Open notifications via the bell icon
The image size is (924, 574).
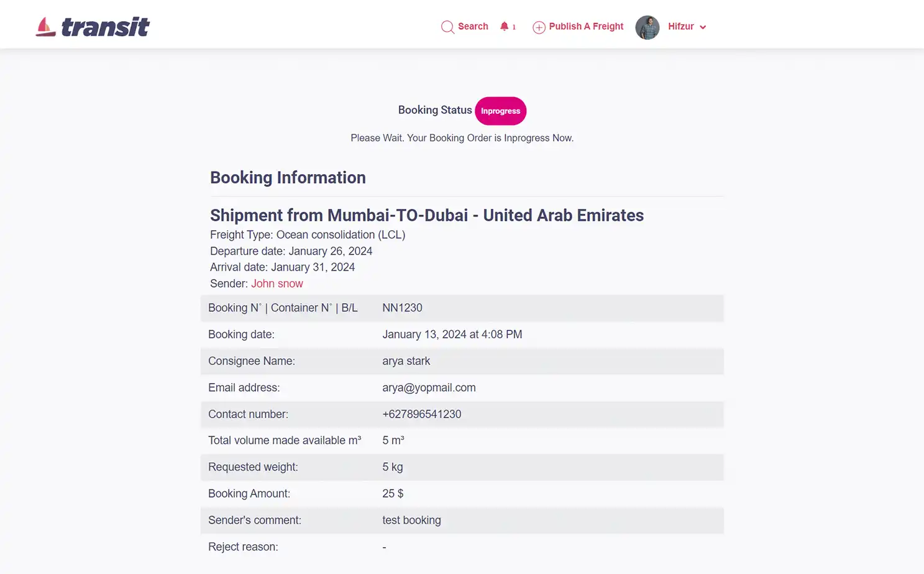505,26
